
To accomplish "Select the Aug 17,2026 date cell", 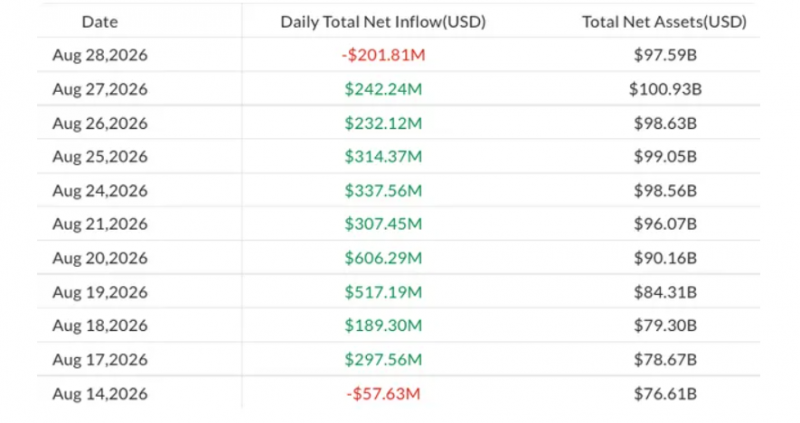I will [x=100, y=360].
